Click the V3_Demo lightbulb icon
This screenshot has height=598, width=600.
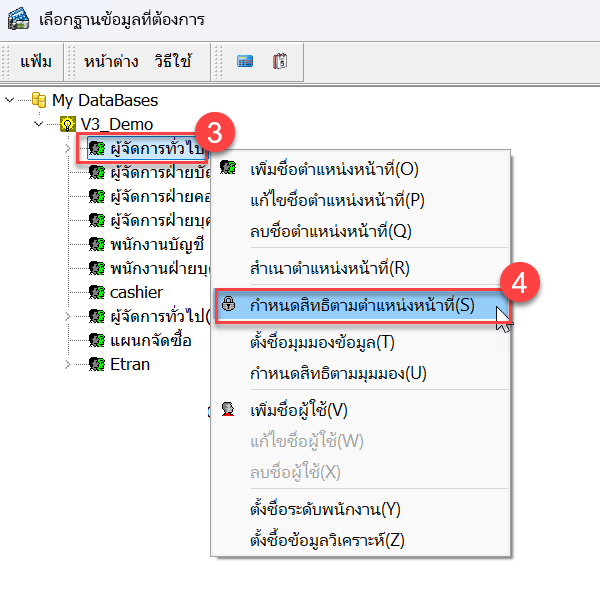[68, 124]
